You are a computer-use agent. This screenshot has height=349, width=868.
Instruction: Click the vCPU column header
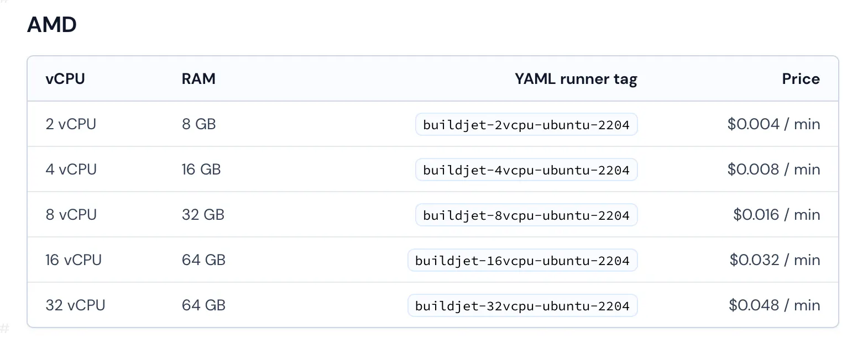(65, 79)
